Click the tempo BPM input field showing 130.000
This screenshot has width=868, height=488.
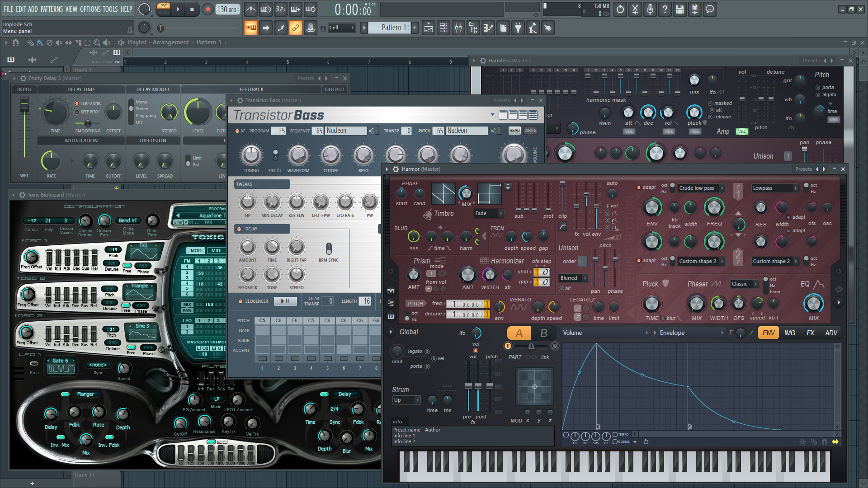pyautogui.click(x=227, y=9)
